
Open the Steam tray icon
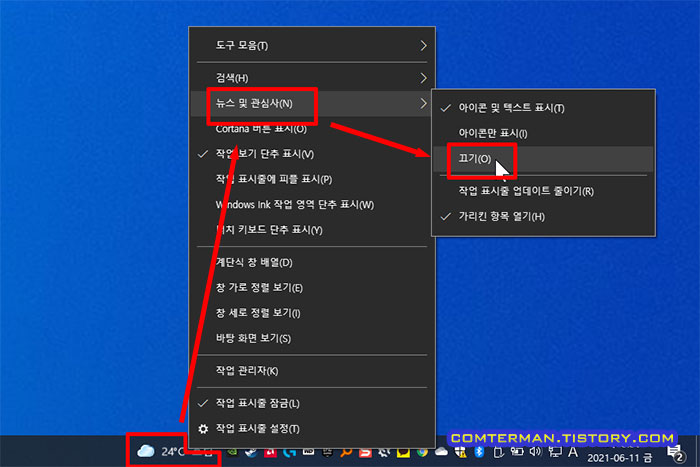point(251,452)
